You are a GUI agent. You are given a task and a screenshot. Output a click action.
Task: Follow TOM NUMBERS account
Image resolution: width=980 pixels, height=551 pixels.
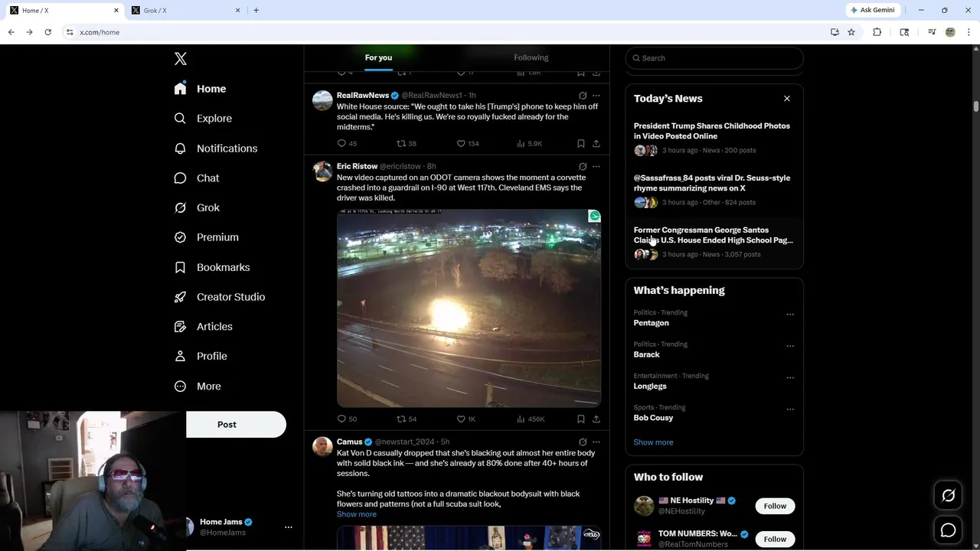775,539
